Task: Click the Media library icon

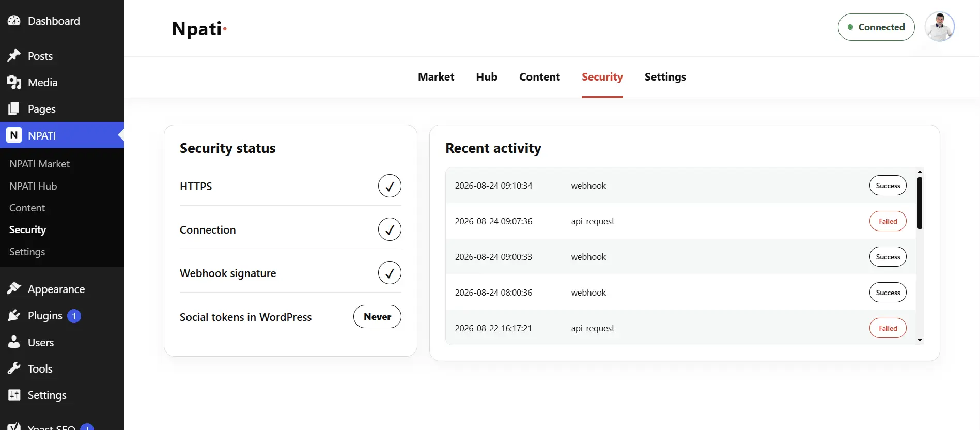Action: tap(14, 82)
